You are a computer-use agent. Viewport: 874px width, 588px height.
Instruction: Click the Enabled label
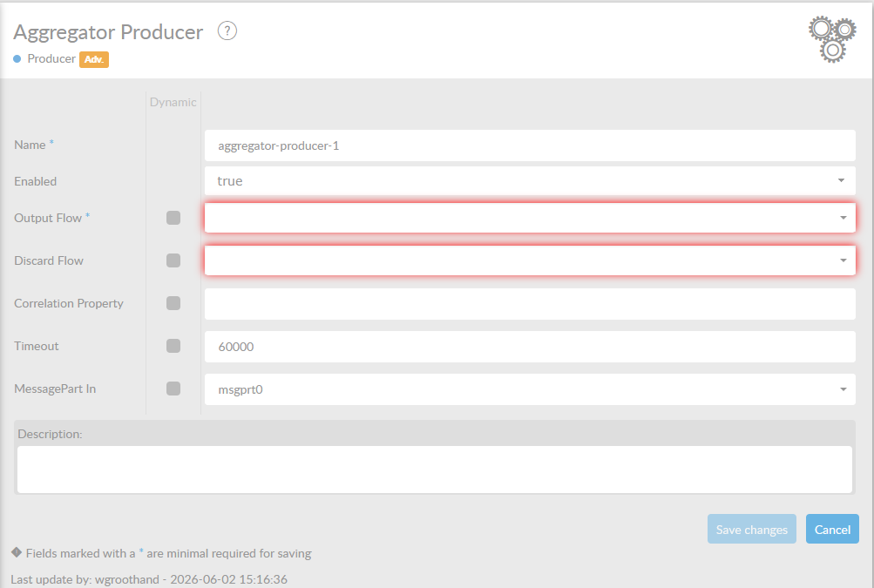tap(35, 181)
